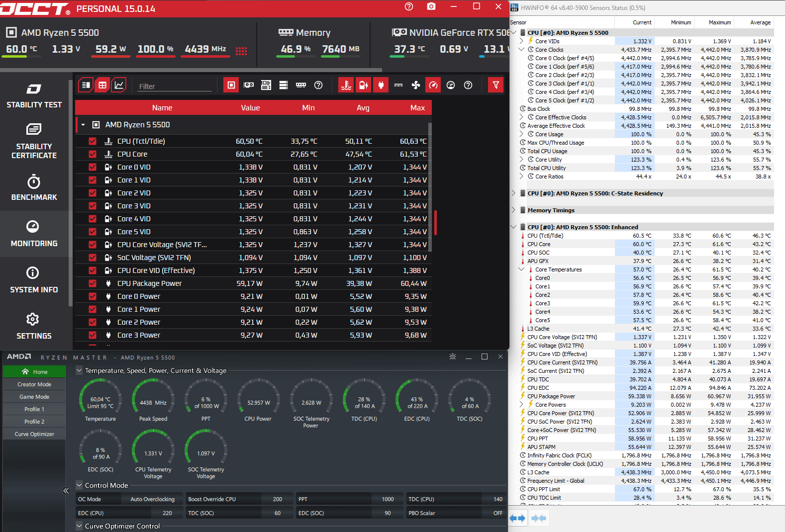Viewport: 785px width, 532px height.
Task: Toggle the CPU Package Power checkbox
Action: [93, 283]
